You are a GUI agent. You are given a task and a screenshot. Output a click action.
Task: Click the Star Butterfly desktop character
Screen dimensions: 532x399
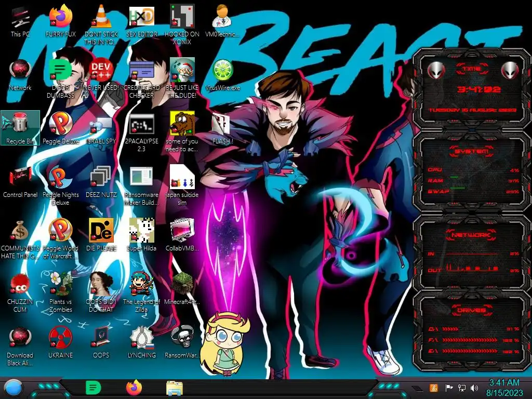225,343
